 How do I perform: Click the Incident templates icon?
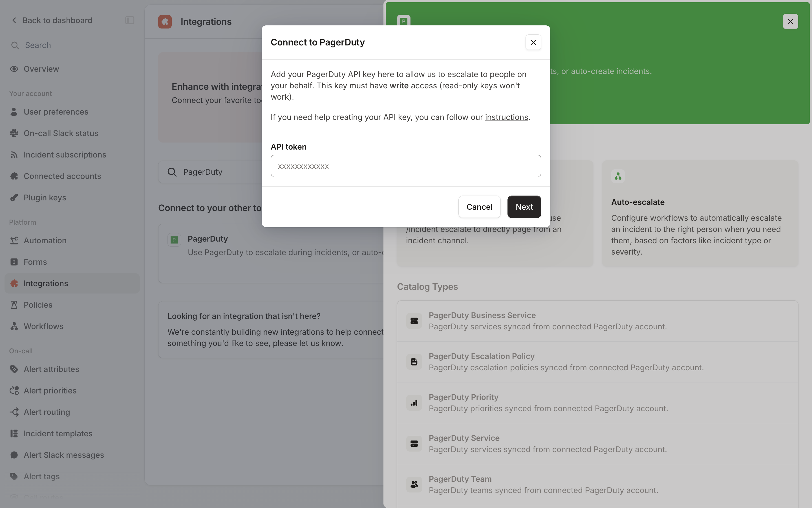[x=14, y=434]
